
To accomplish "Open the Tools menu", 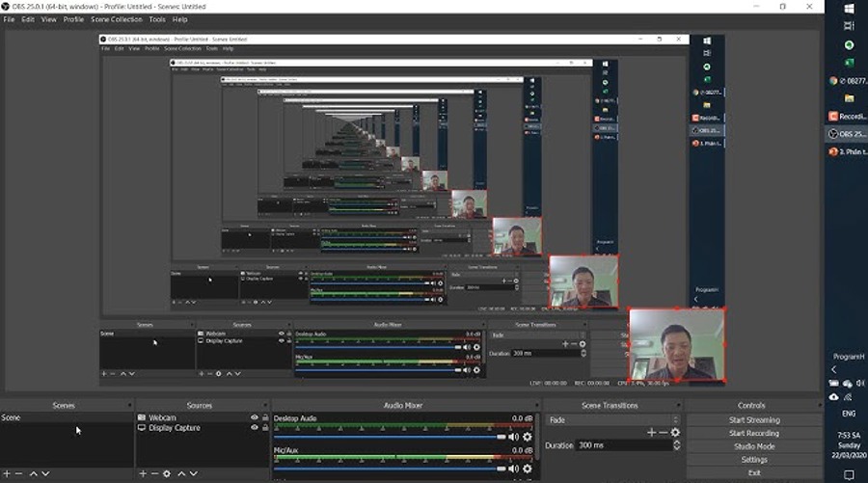I will pos(156,19).
